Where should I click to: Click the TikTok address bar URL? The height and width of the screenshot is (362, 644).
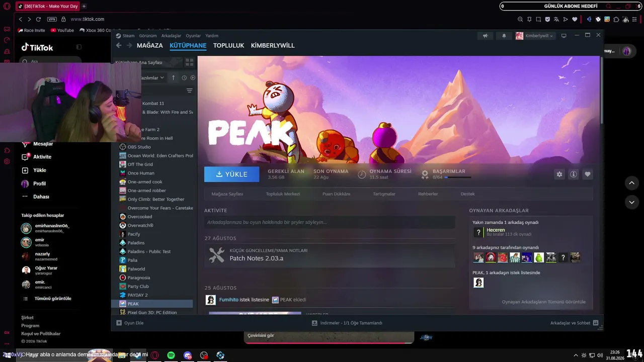tap(88, 19)
